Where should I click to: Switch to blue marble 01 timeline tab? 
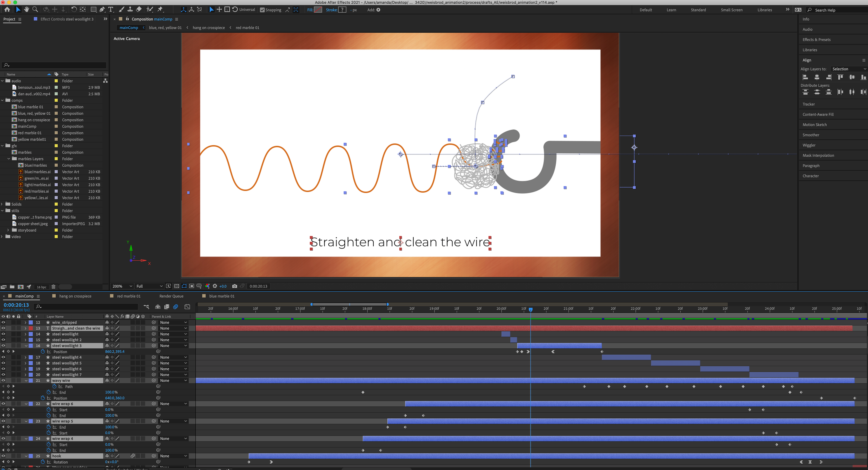(222, 296)
